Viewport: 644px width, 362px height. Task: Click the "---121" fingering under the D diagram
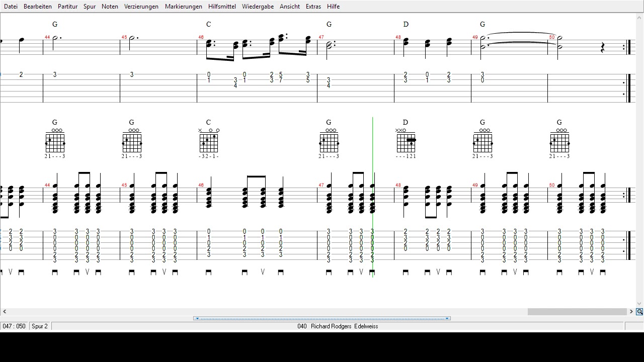406,156
